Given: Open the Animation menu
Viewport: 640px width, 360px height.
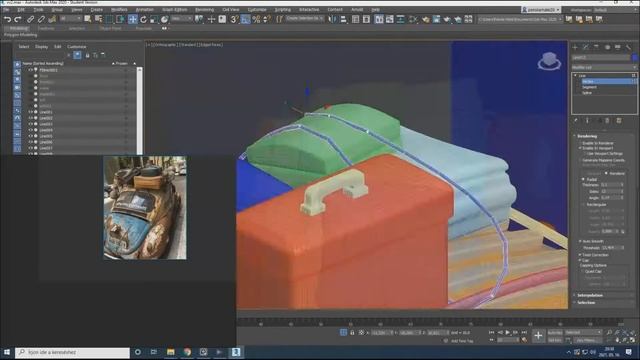Looking at the screenshot, I should 144,9.
